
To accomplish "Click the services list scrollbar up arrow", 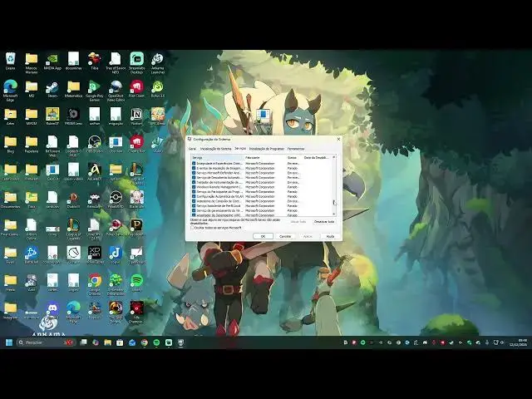I will point(334,157).
